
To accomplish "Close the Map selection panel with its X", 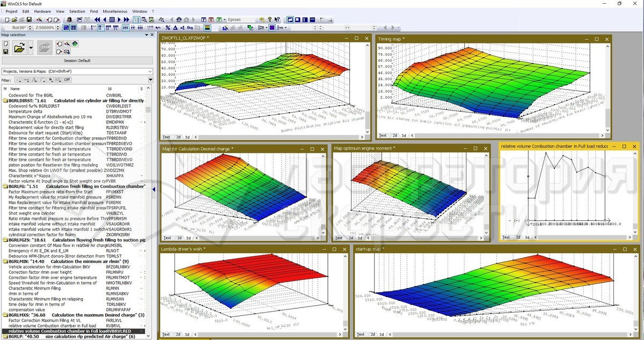I will pyautogui.click(x=152, y=35).
